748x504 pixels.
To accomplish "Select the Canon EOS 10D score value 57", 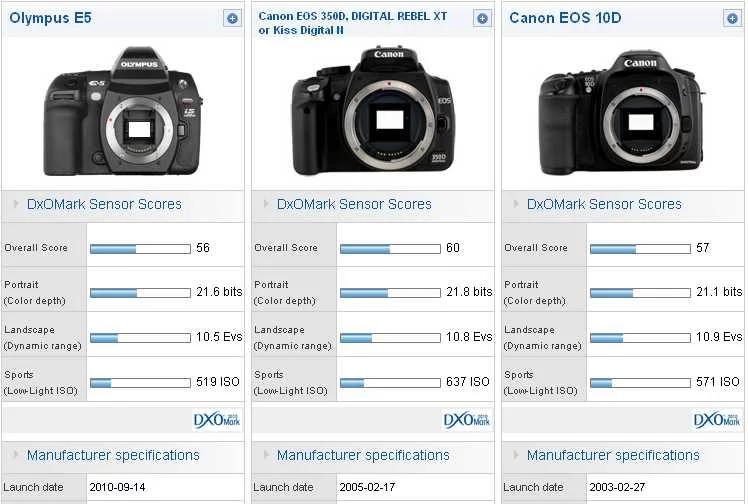I will (703, 248).
